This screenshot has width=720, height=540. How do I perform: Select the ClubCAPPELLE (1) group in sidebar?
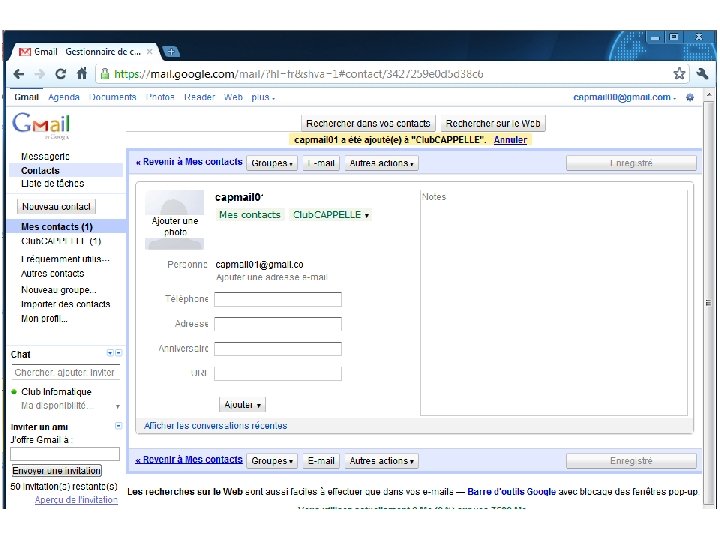(61, 241)
